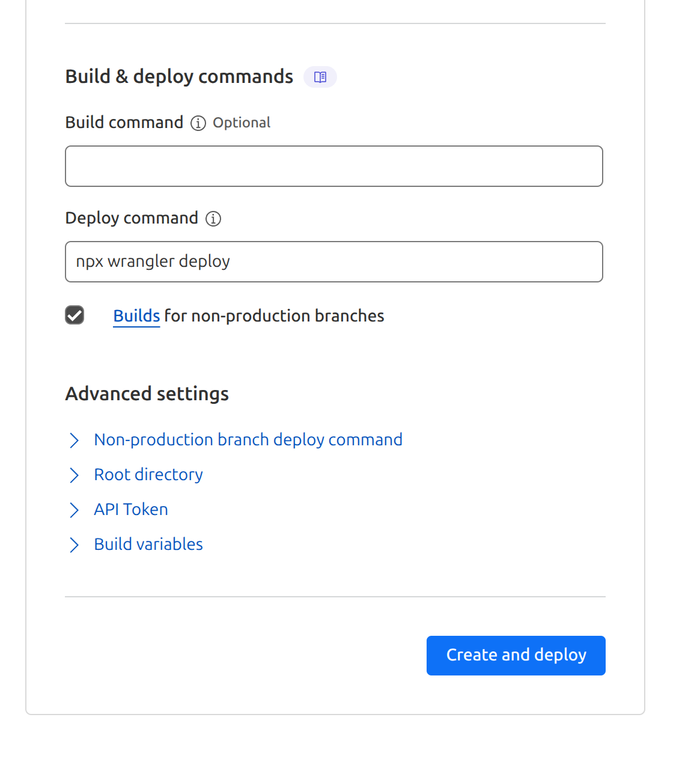The width and height of the screenshot is (700, 762).
Task: Click the Deploy command field label
Action: (132, 218)
